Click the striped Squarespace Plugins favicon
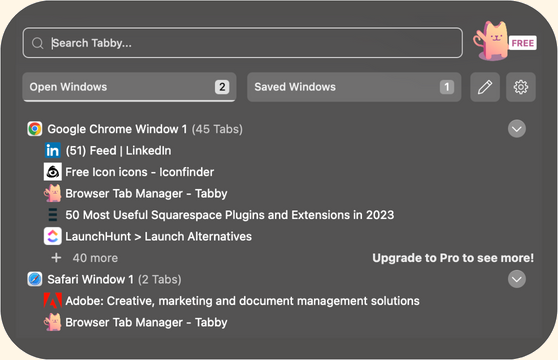The image size is (558, 360). tap(53, 215)
